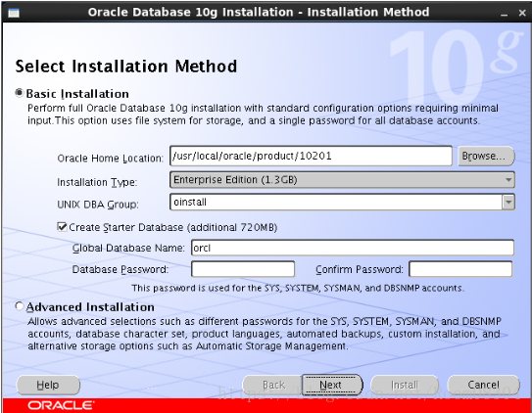
Task: Open Help
Action: (48, 385)
